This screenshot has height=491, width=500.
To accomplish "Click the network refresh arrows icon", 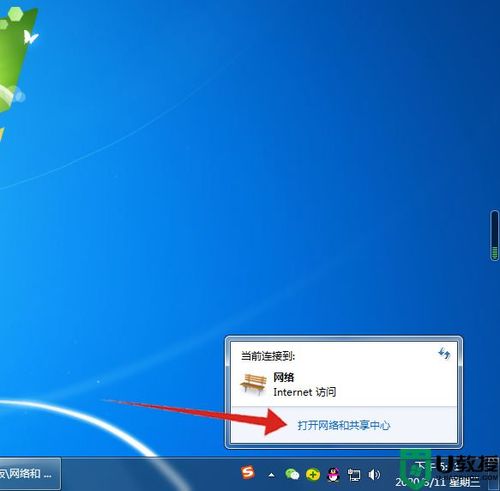I will coord(444,353).
